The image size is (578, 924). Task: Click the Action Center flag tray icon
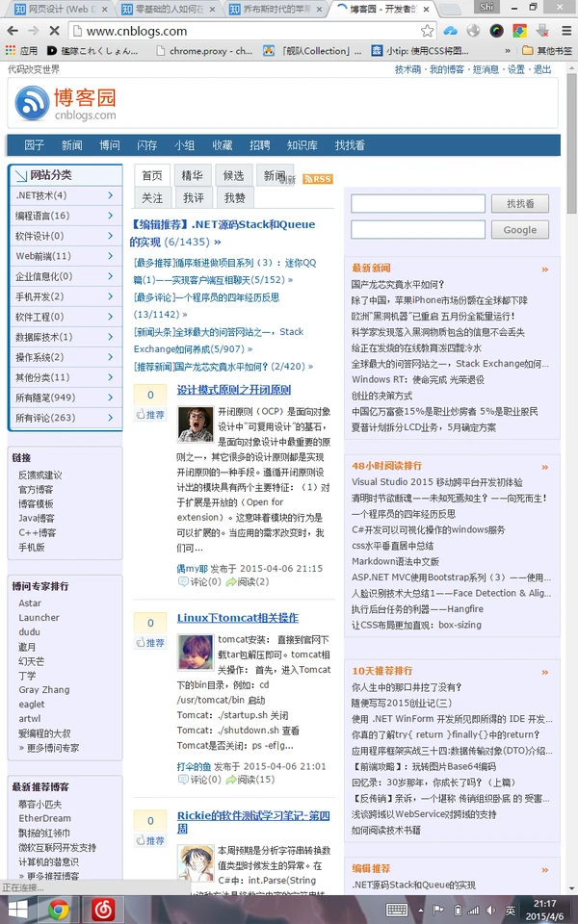(x=438, y=911)
